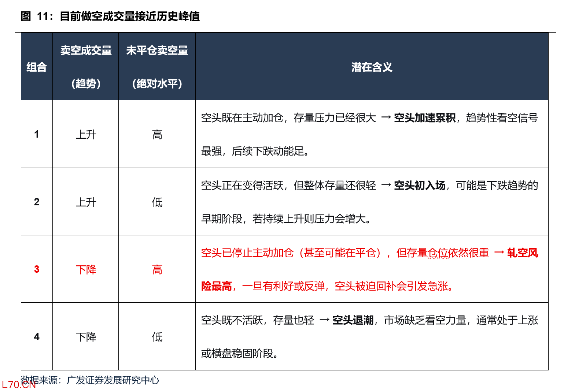This screenshot has width=575, height=392.
Task: Click bold text 空头加速累积
Action: click(x=425, y=118)
